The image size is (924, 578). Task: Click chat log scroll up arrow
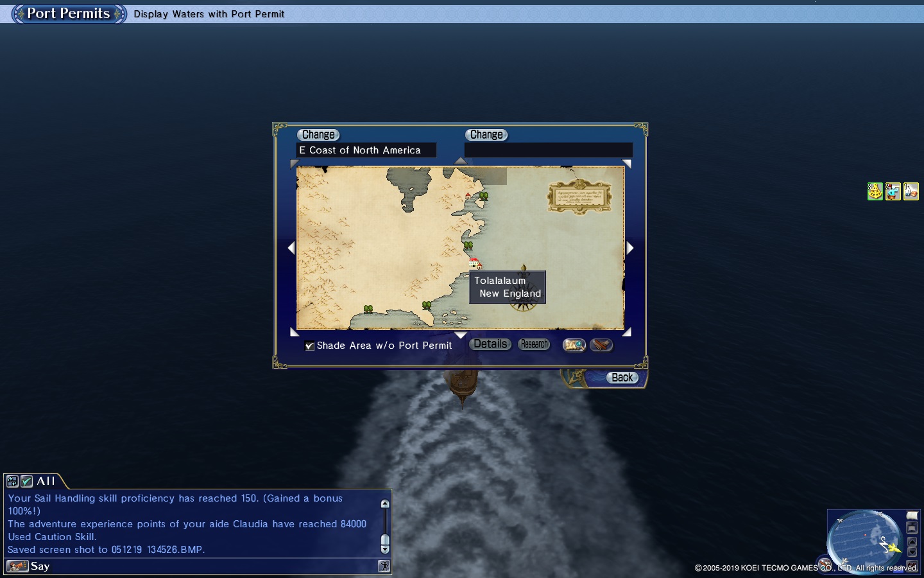click(x=385, y=504)
